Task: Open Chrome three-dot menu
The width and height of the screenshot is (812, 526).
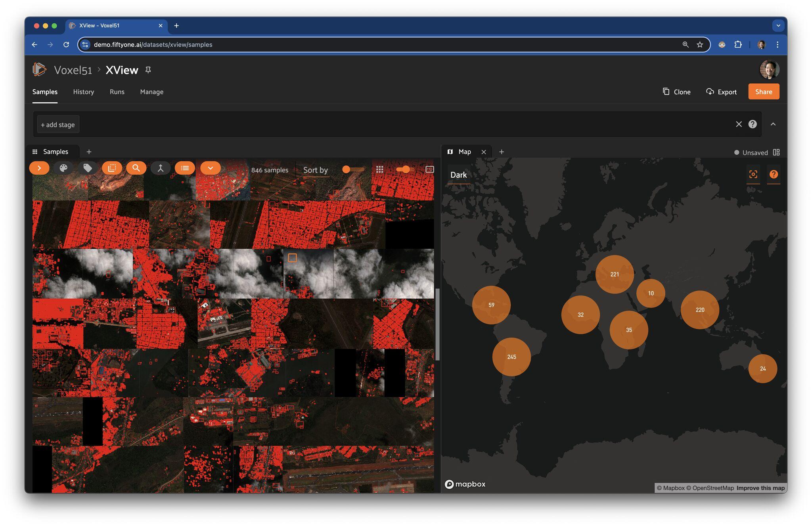Action: [x=778, y=45]
